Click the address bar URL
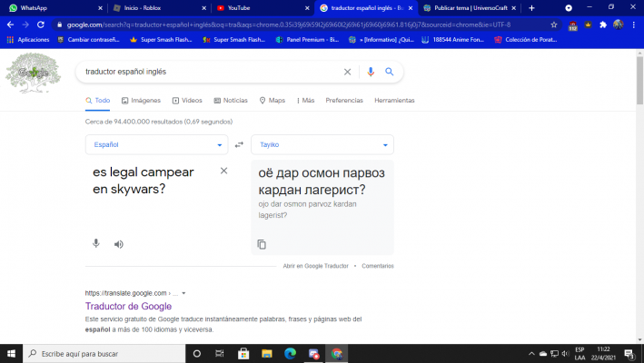 (x=289, y=25)
